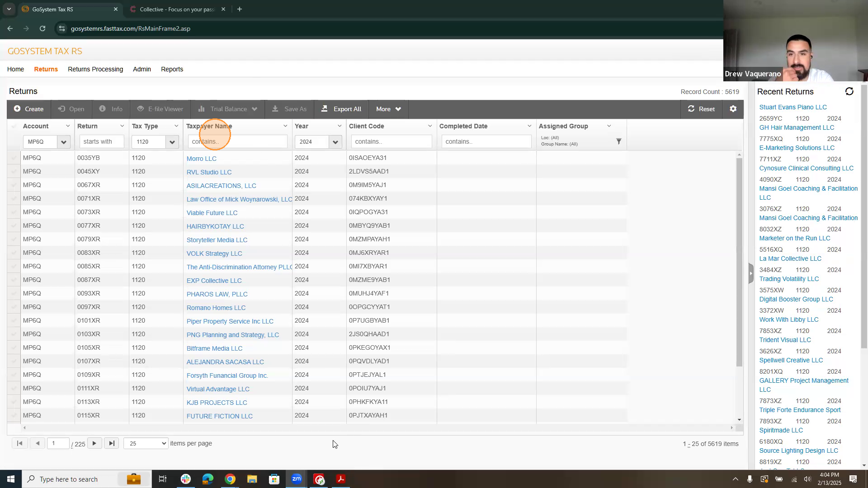This screenshot has width=868, height=488.
Task: Switch to the Collective browser tab
Action: click(x=176, y=9)
